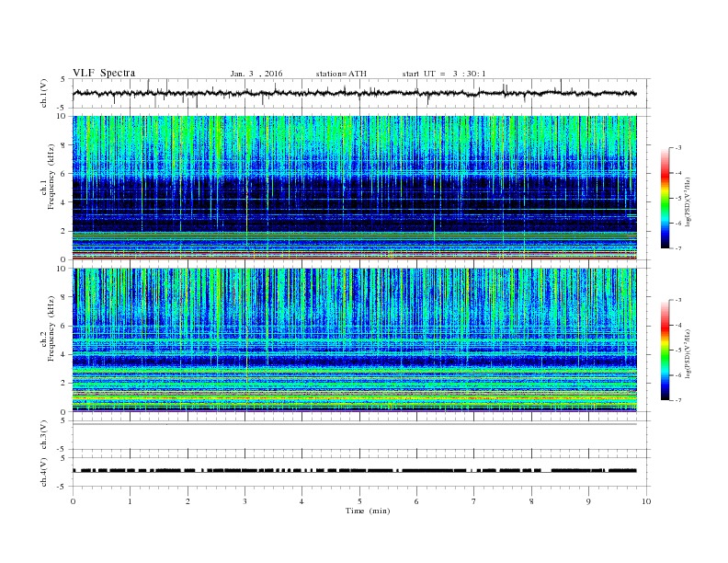This screenshot has width=728, height=563.
Task: Click the ch.2 colorbar "log(PSD)(V²/Hz)" label
Action: point(688,353)
